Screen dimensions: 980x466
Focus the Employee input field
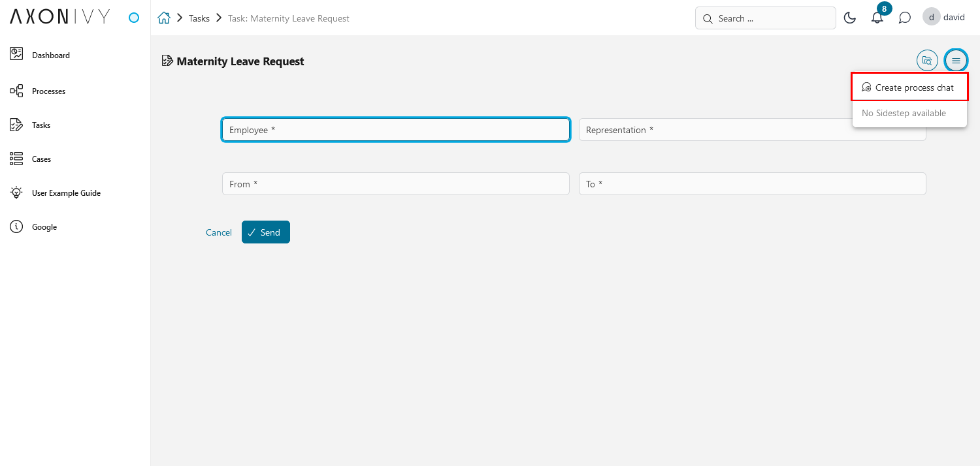click(395, 130)
